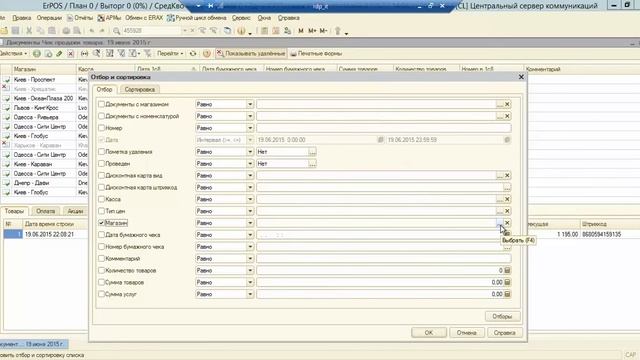Open selection dialog for Магазин value

[x=500, y=223]
